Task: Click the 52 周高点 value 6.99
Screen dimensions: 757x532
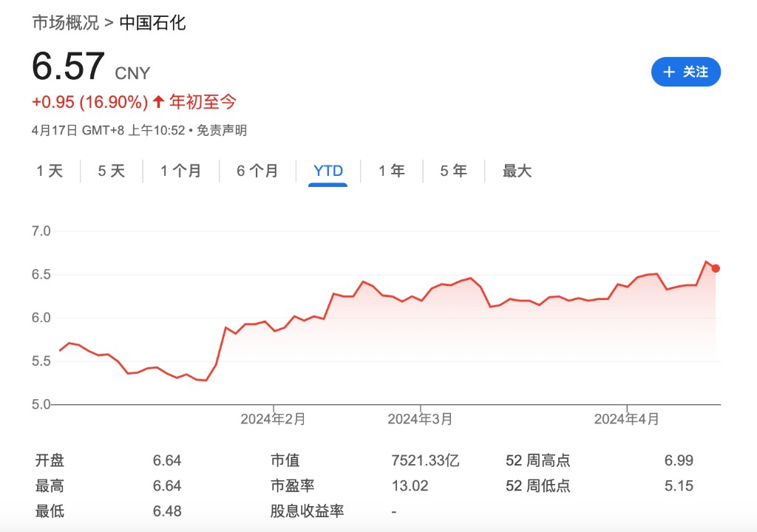Action: [x=679, y=460]
